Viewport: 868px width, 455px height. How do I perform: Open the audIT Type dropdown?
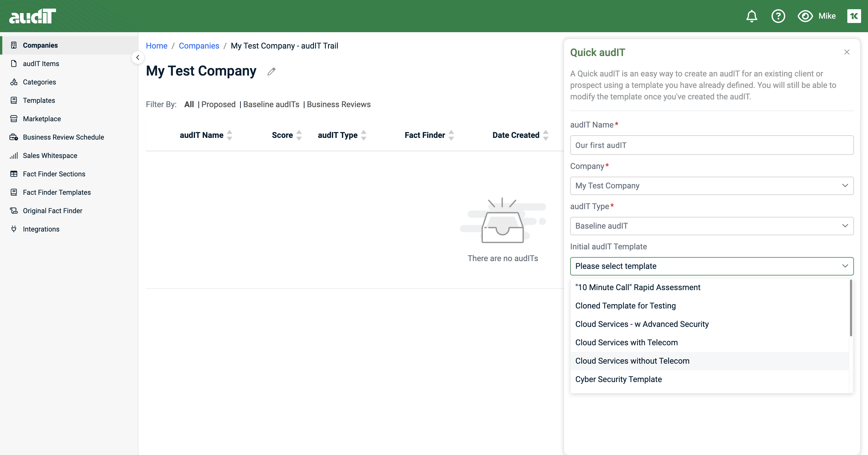click(712, 226)
